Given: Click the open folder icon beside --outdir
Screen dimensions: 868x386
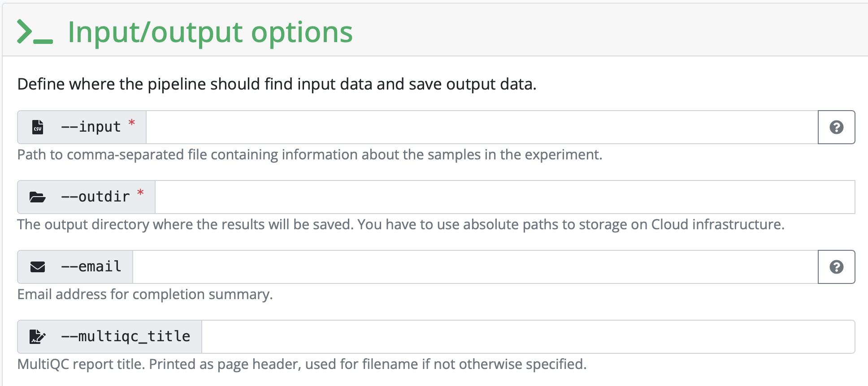Looking at the screenshot, I should coord(38,197).
